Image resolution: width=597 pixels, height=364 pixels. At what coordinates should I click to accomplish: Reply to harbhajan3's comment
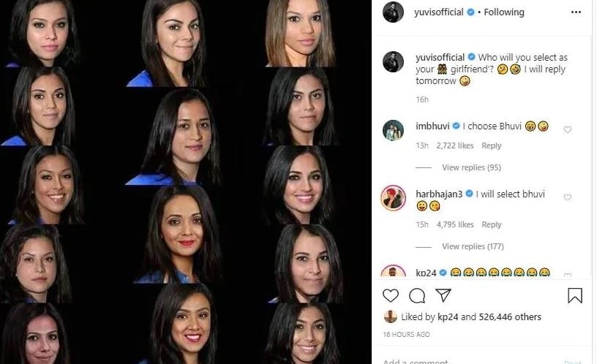[x=491, y=225]
